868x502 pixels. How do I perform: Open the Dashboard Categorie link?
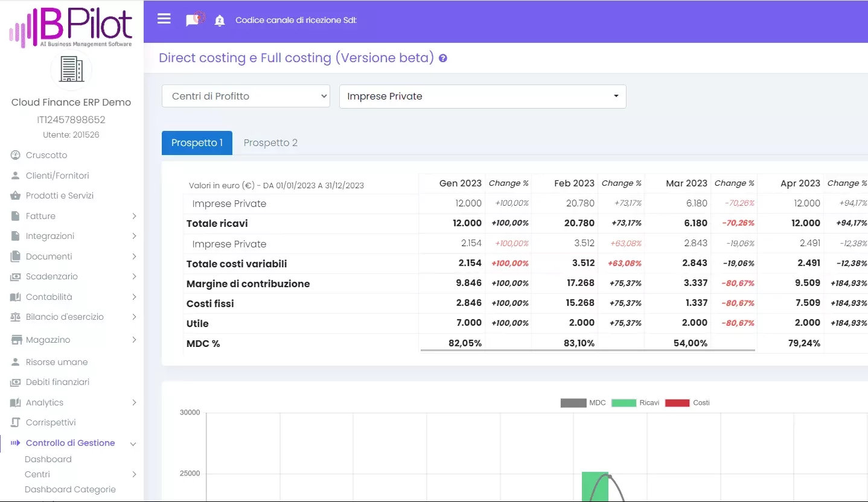[70, 489]
